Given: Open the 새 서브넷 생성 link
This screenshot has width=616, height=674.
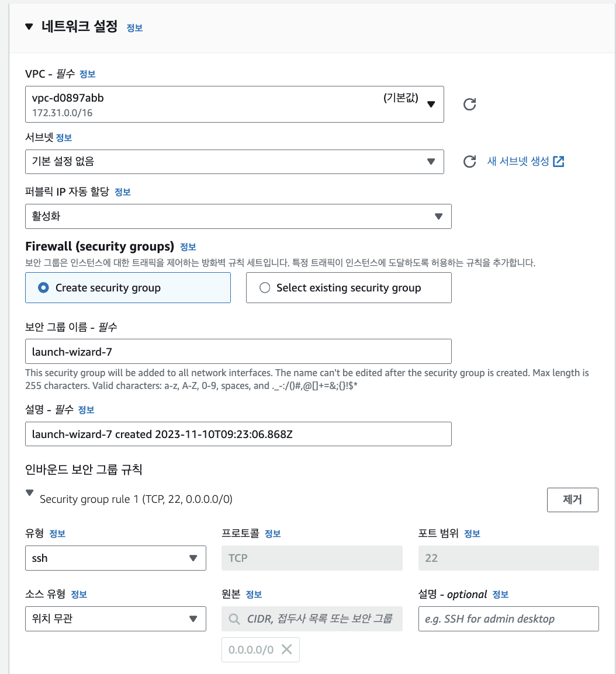Looking at the screenshot, I should coord(518,162).
